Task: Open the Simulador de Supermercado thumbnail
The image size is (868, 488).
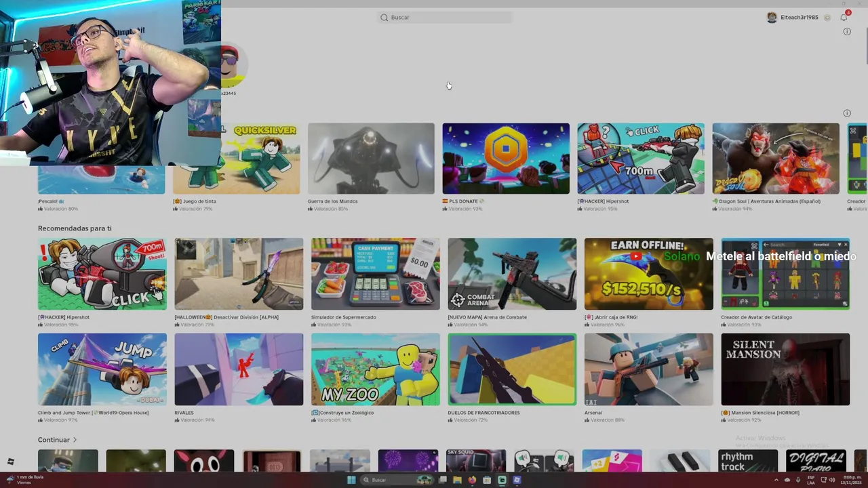Action: click(x=376, y=274)
